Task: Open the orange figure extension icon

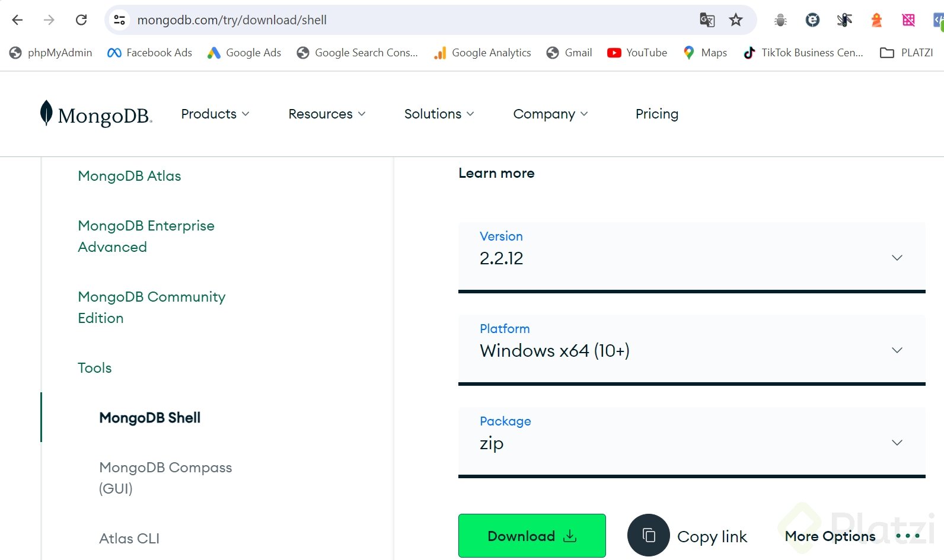Action: coord(876,20)
